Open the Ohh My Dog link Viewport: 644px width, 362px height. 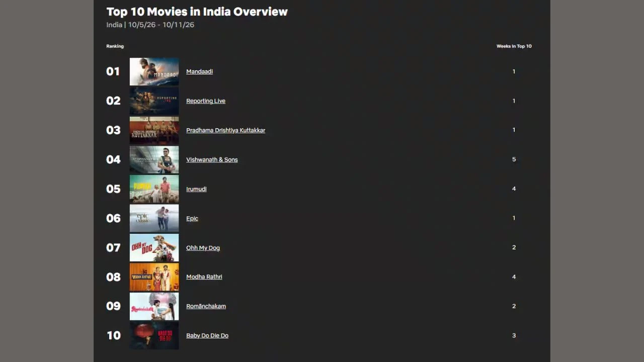point(203,248)
